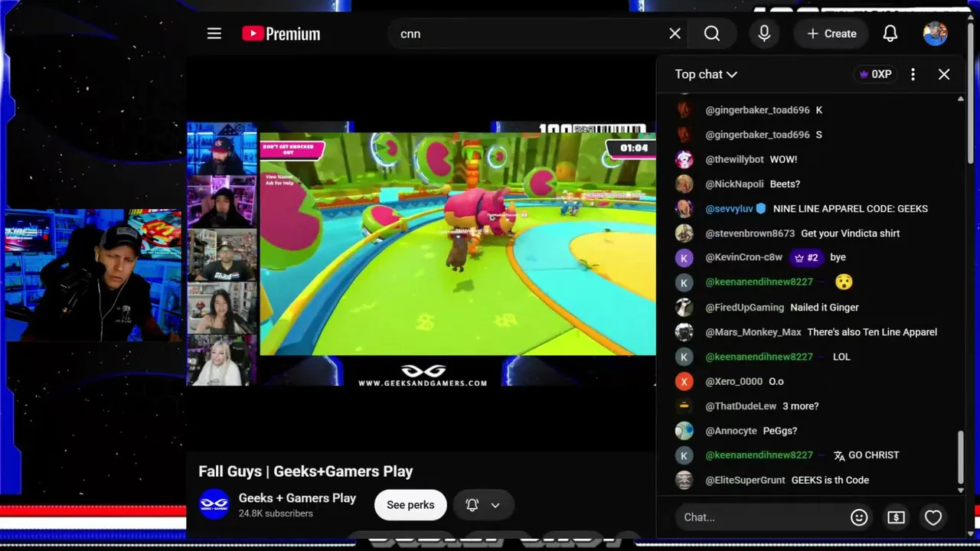Click the 'There's also Ten Line Apparel' message

(x=872, y=332)
